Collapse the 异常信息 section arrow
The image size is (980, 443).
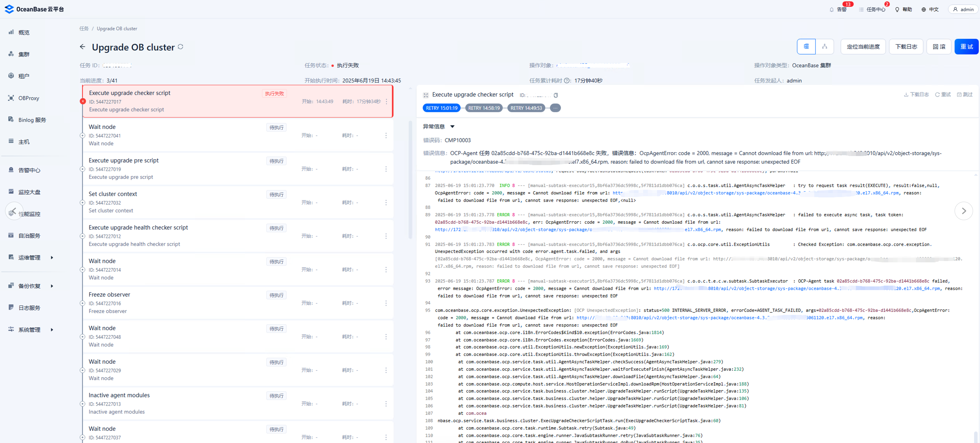tap(452, 127)
